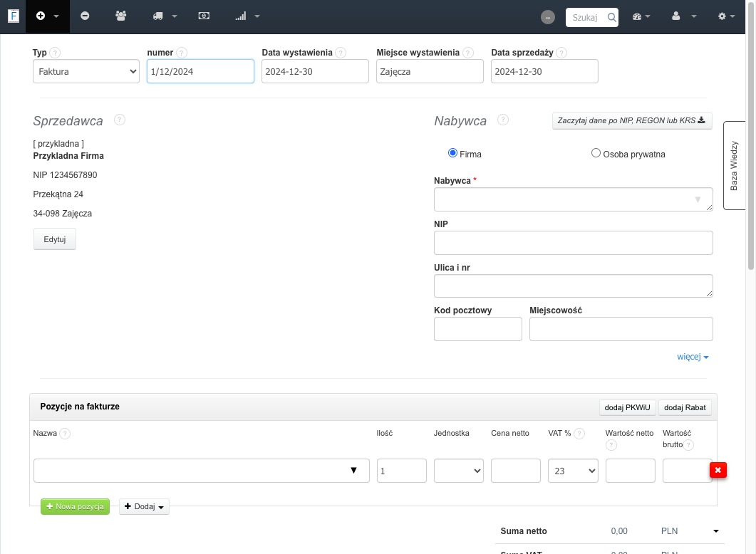Click the banknote payments icon

(204, 16)
